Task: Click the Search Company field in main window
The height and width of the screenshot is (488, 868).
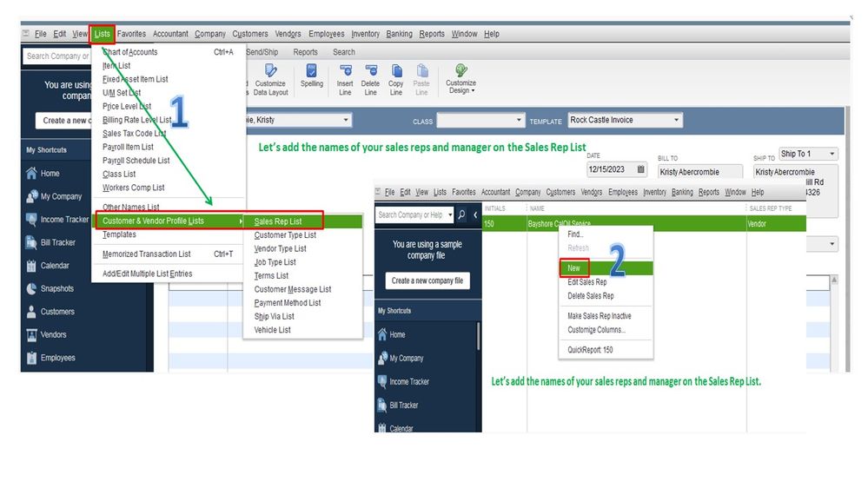Action: [x=57, y=56]
